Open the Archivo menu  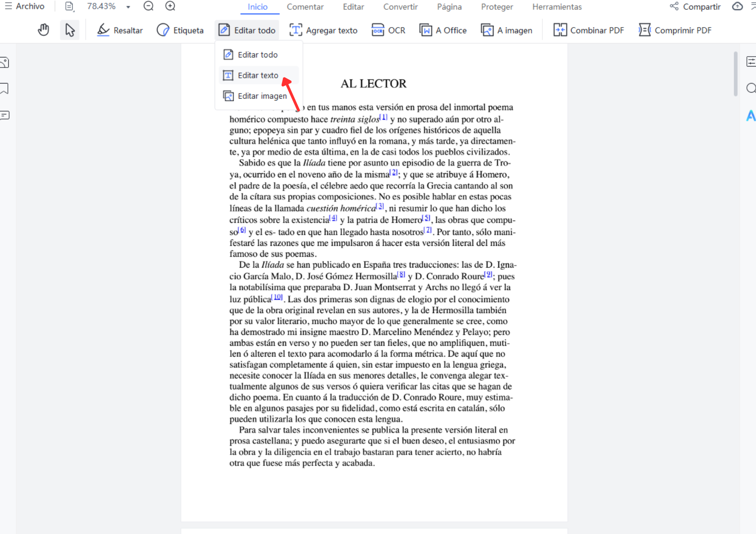pyautogui.click(x=25, y=6)
